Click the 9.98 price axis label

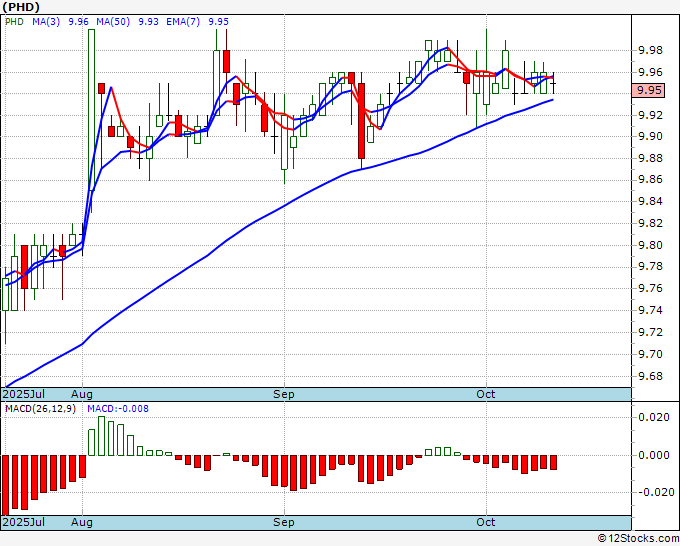pos(651,51)
